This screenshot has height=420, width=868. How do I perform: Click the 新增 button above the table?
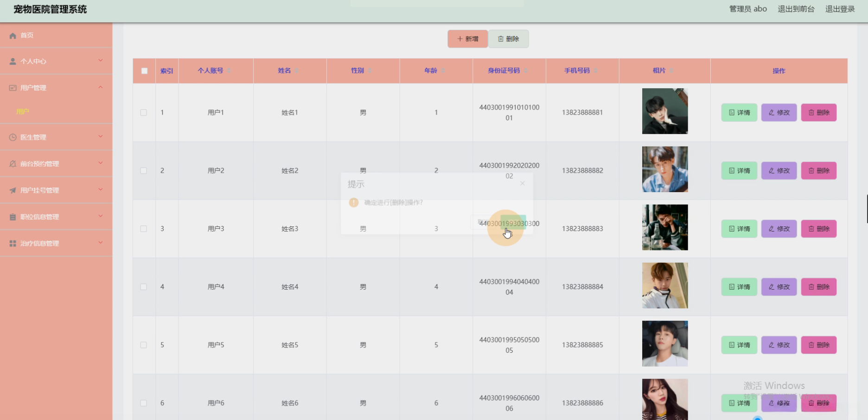coord(467,39)
